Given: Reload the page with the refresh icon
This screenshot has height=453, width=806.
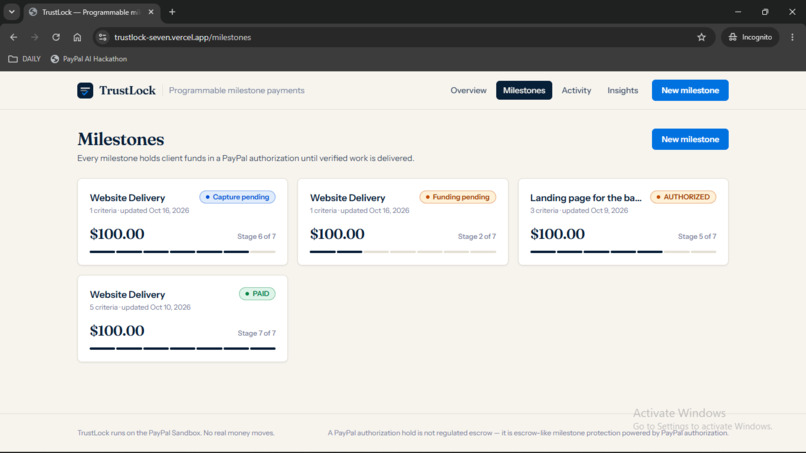Looking at the screenshot, I should point(56,37).
